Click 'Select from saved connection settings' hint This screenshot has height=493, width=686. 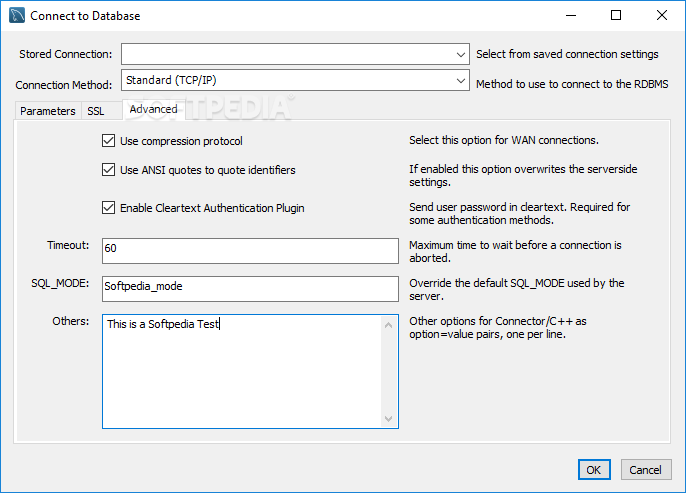[567, 54]
